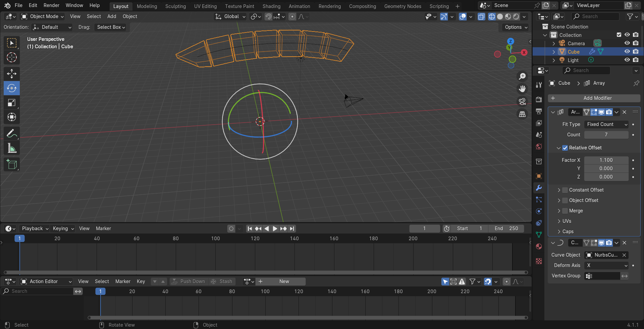Screen dimensions: 644x329
Task: Open the Object properties tab
Action: click(x=539, y=176)
